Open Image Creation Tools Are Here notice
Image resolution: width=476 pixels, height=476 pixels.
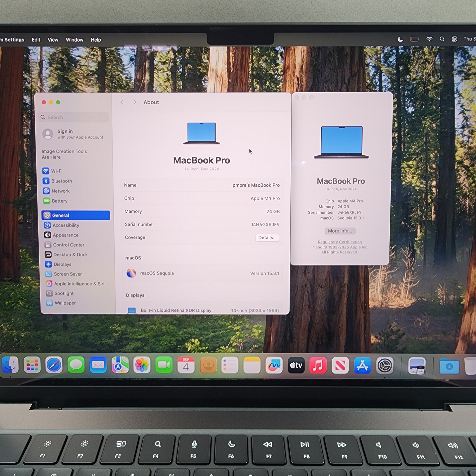64,154
